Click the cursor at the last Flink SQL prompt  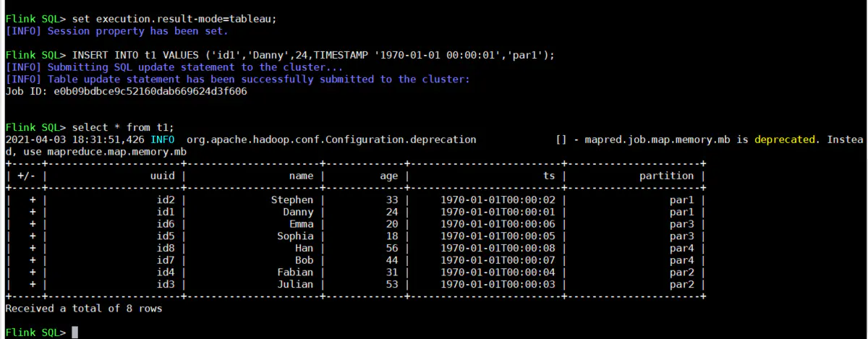pos(75,332)
